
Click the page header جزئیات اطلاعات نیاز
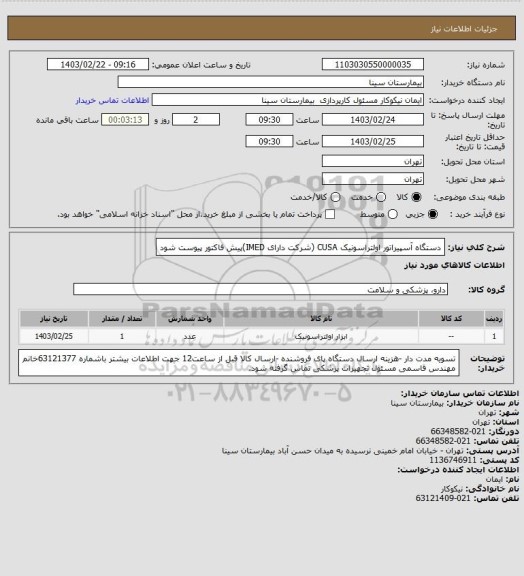tap(464, 29)
